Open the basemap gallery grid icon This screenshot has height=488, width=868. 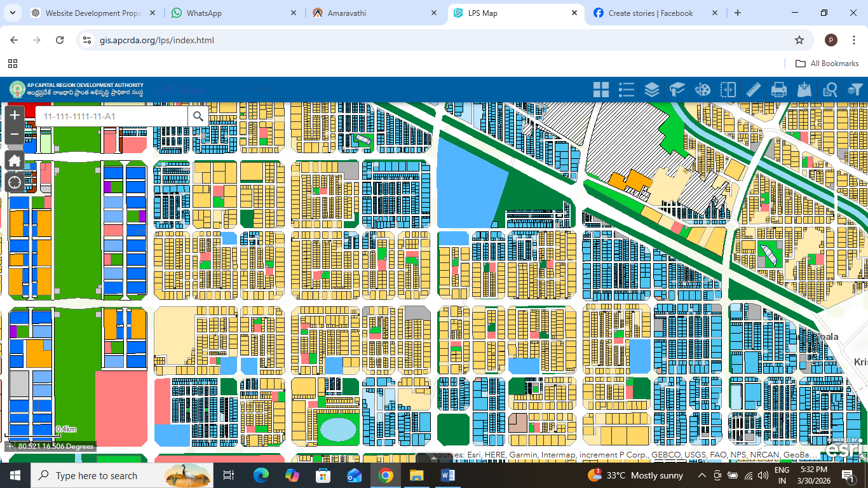click(600, 90)
